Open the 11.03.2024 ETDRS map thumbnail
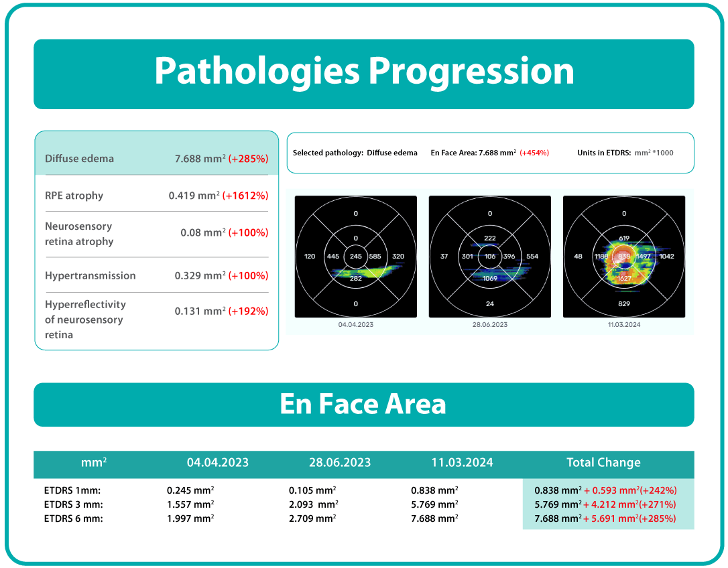The height and width of the screenshot is (568, 728). point(624,257)
